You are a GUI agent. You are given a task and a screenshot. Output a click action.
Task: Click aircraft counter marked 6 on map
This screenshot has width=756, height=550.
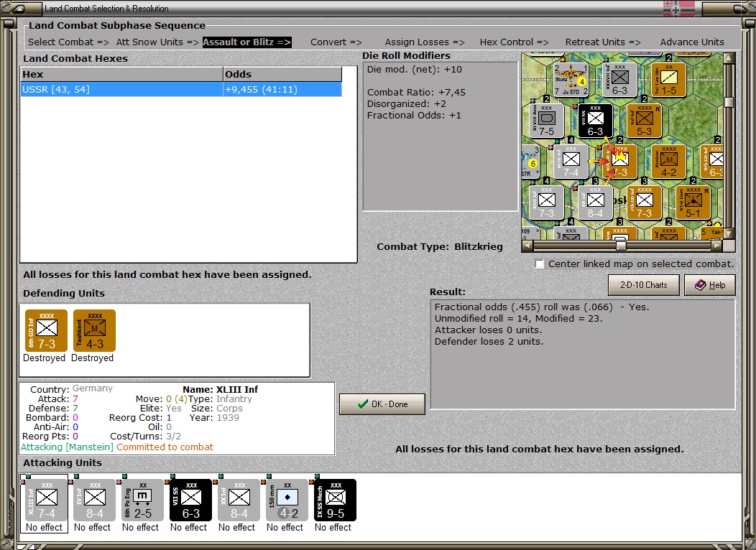pos(530,162)
